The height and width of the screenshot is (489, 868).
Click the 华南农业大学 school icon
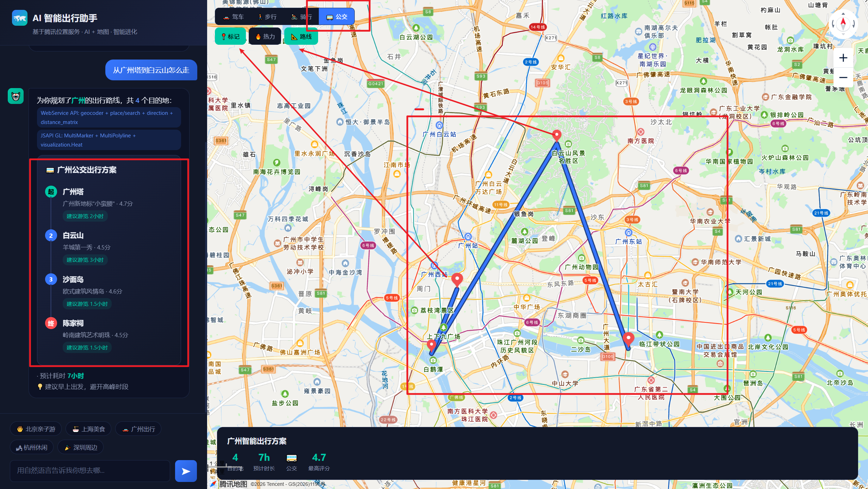[x=710, y=212]
